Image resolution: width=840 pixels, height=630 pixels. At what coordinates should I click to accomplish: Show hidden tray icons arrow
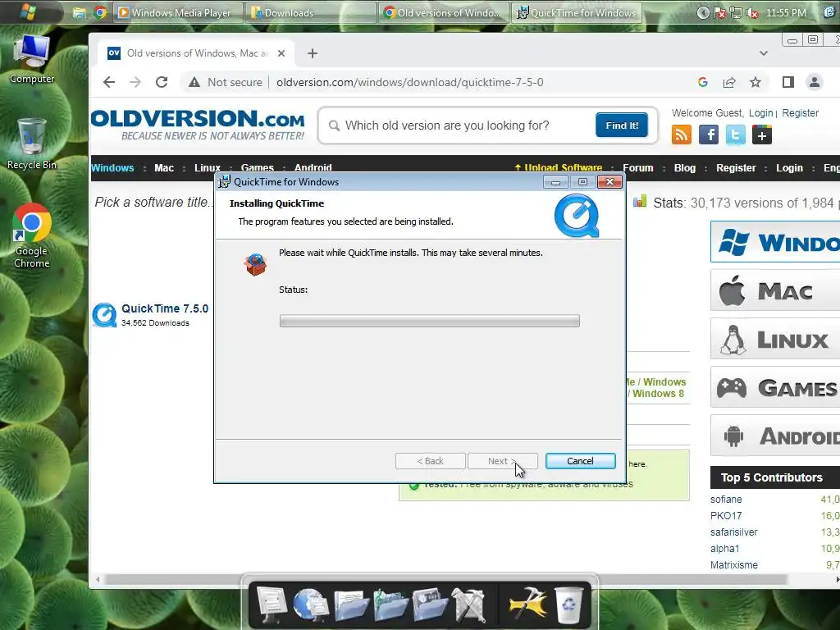click(x=703, y=13)
